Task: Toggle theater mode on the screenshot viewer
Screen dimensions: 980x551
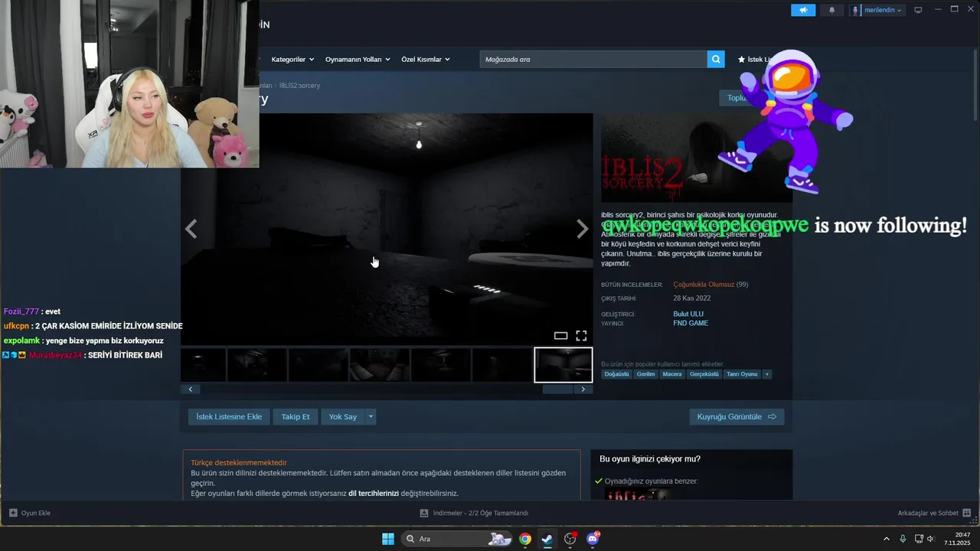Action: (x=560, y=335)
